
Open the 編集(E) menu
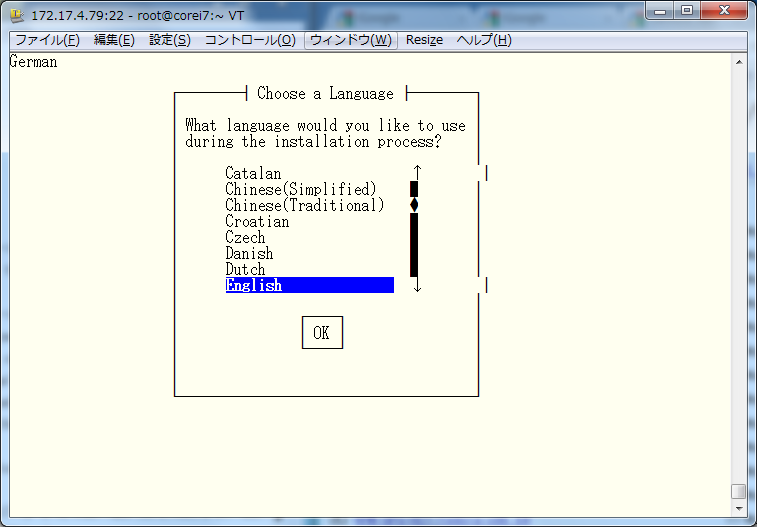click(x=114, y=40)
